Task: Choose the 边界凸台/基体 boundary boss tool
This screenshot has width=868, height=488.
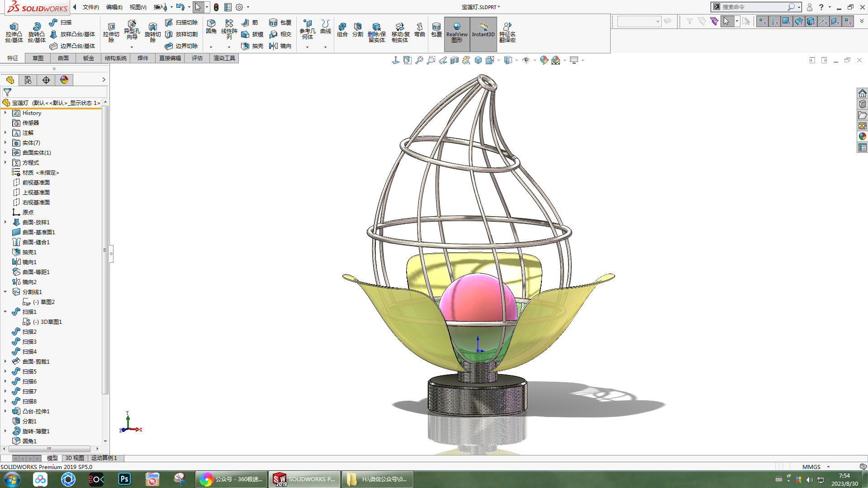Action: tap(72, 46)
